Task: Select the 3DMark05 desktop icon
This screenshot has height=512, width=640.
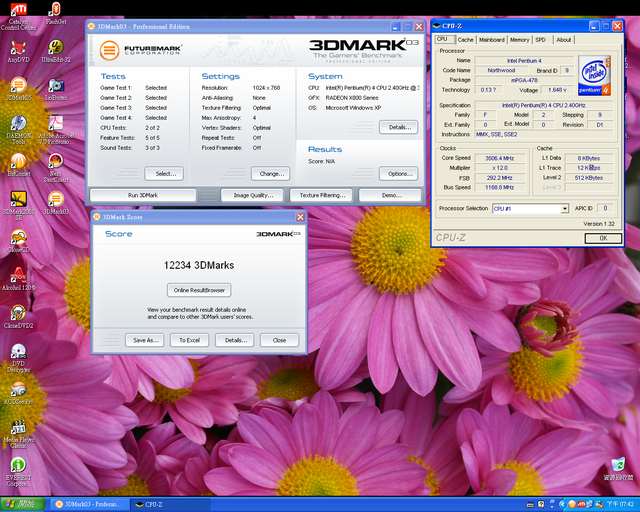Action: [x=18, y=89]
